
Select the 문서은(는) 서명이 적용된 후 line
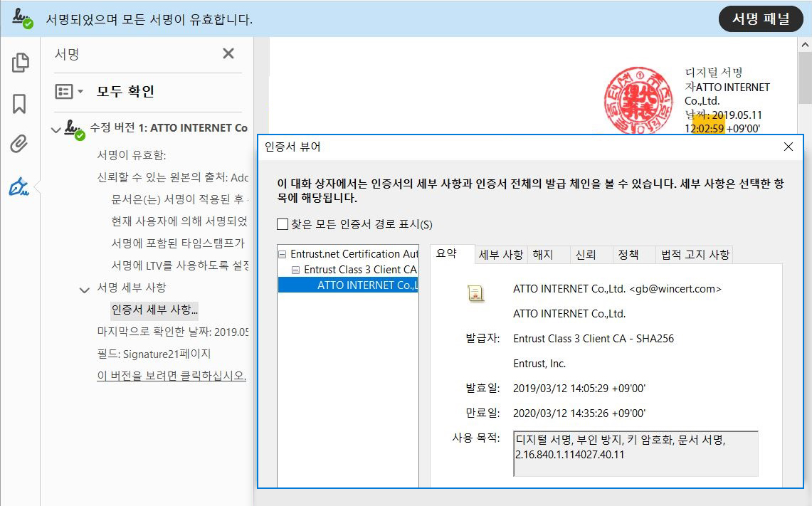point(180,199)
